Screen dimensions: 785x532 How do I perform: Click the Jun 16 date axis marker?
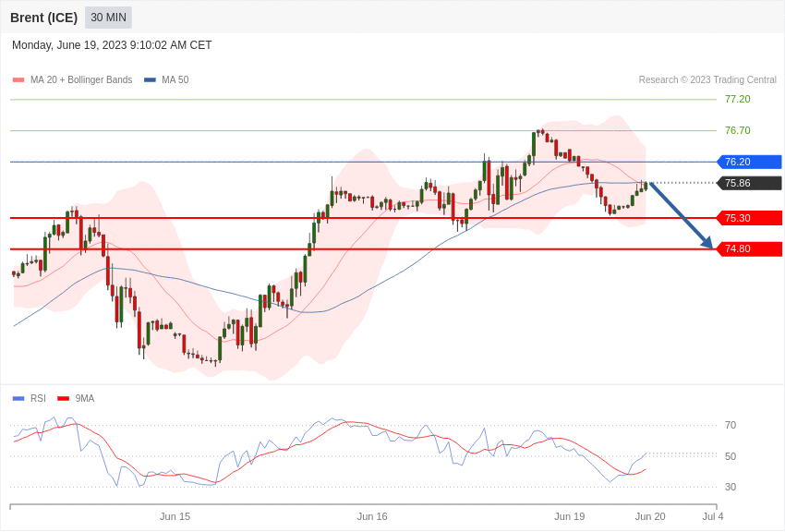[x=372, y=516]
